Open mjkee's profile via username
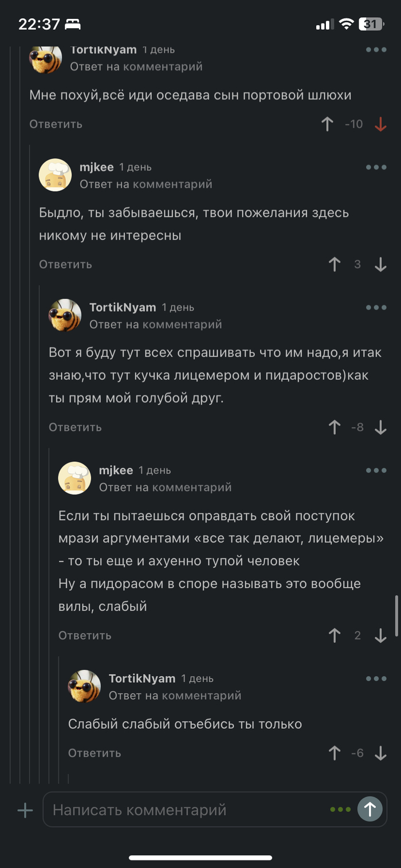 [x=95, y=167]
